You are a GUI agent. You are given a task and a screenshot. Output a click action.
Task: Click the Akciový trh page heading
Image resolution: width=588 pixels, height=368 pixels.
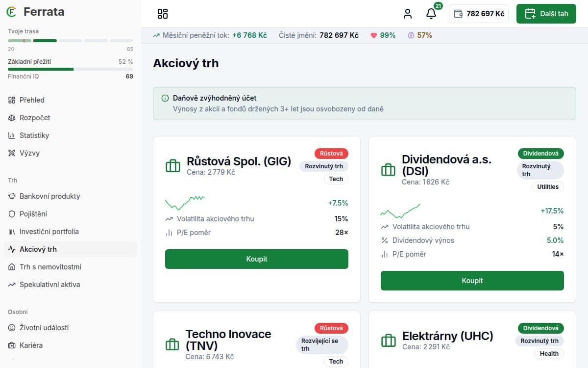186,63
